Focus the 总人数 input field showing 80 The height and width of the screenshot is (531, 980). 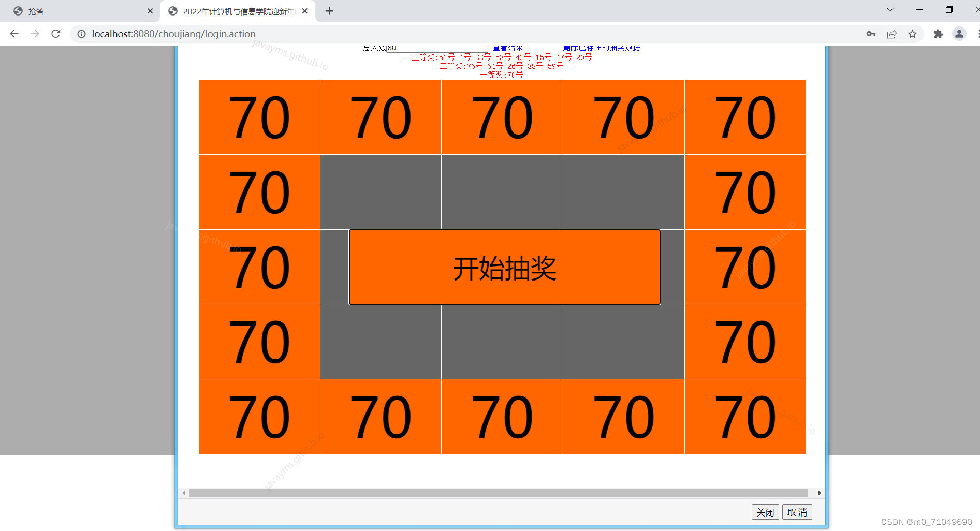(437, 48)
